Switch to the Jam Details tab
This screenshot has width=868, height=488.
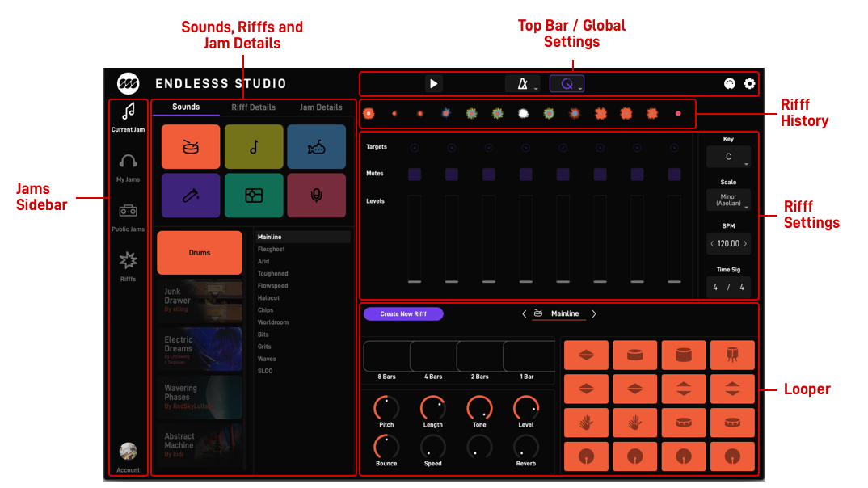(x=321, y=107)
